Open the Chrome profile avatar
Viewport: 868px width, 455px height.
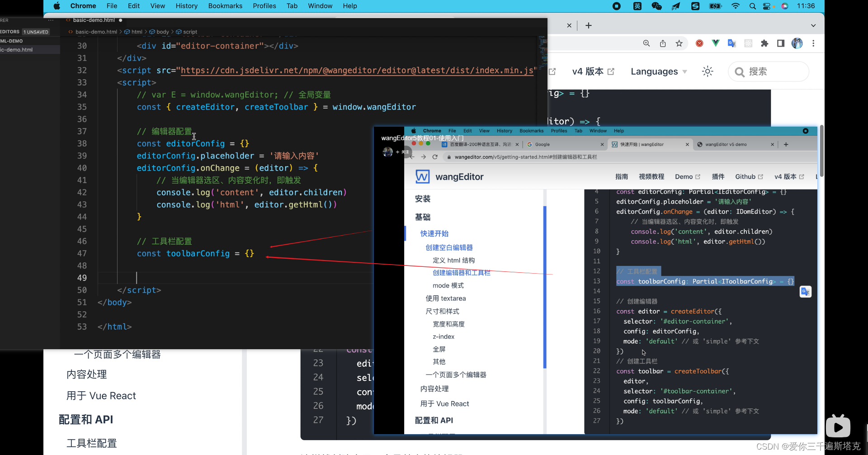tap(797, 43)
